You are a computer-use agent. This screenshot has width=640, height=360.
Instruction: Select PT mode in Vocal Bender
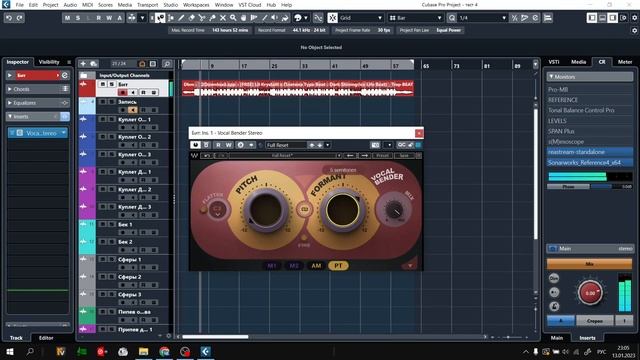(338, 266)
